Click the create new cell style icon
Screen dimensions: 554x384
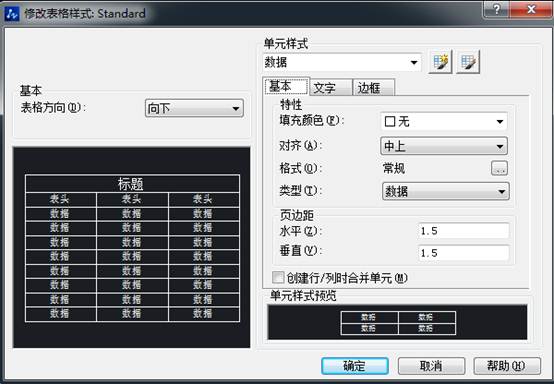point(440,62)
